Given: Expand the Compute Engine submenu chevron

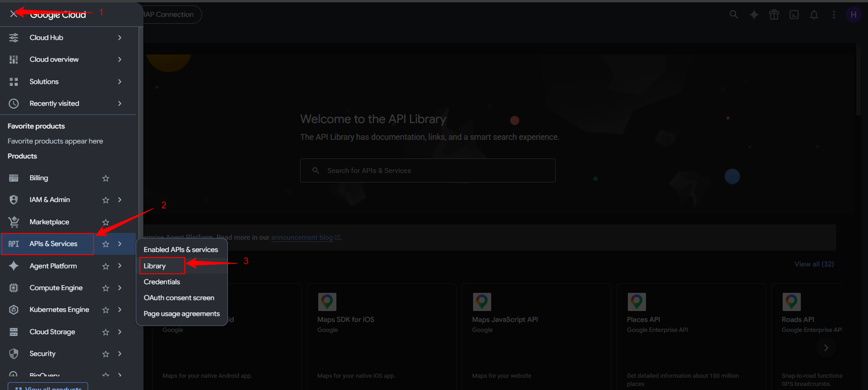Looking at the screenshot, I should (120, 288).
